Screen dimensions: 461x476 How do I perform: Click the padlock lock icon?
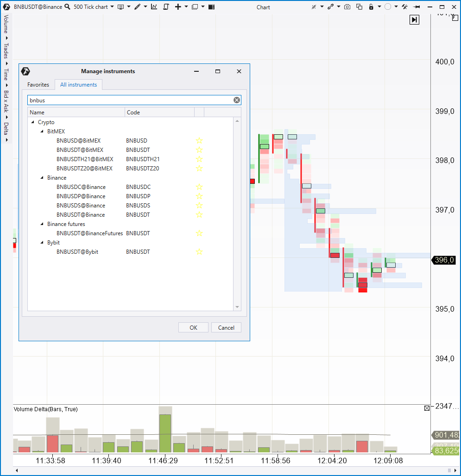pos(371,6)
